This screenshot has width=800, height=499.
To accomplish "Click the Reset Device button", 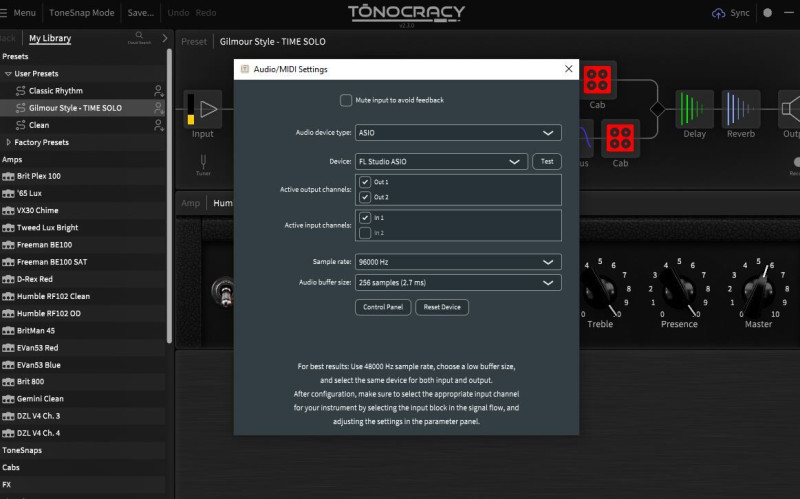I will point(442,307).
